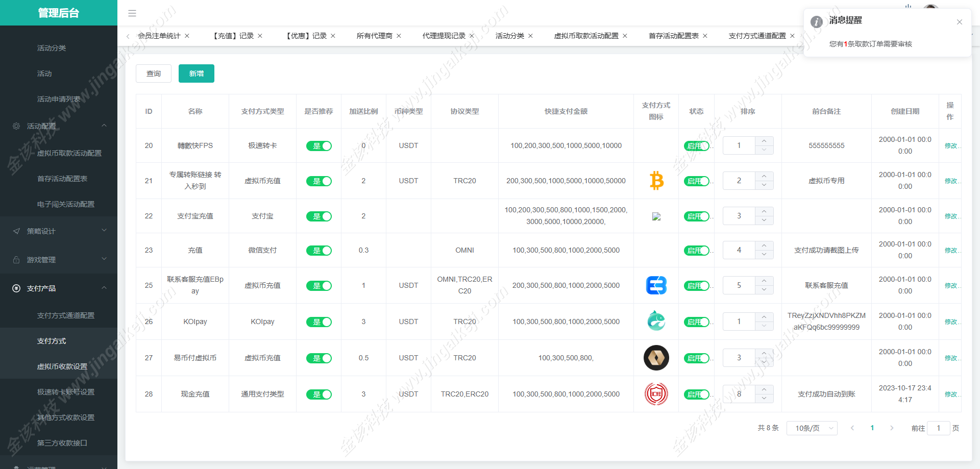Image resolution: width=980 pixels, height=469 pixels.
Task: Increase 排序 value for 轉數快FPS
Action: click(x=764, y=141)
